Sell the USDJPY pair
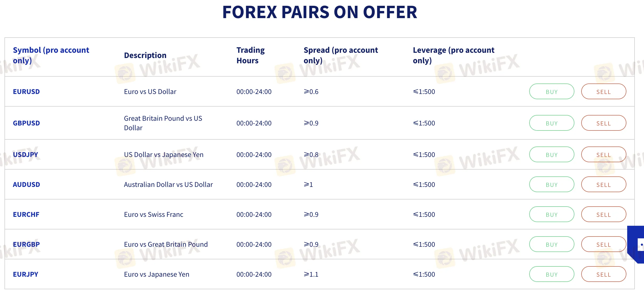 point(604,155)
